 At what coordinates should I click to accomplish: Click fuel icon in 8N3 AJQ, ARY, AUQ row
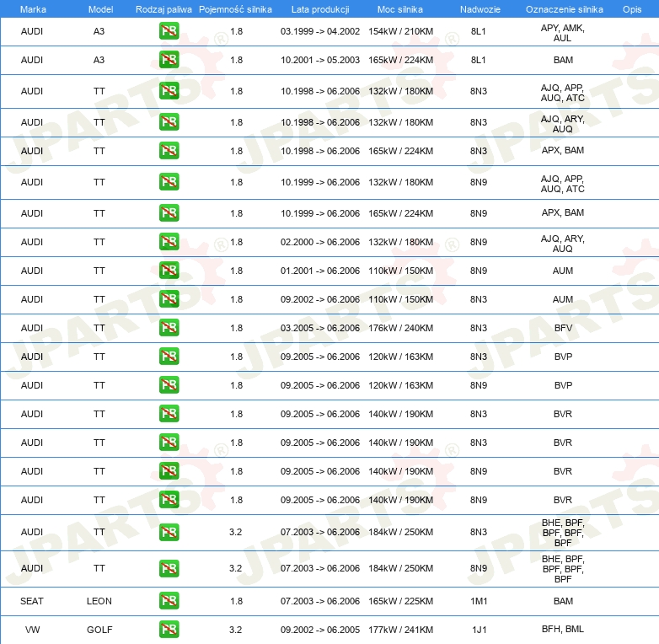tap(169, 122)
